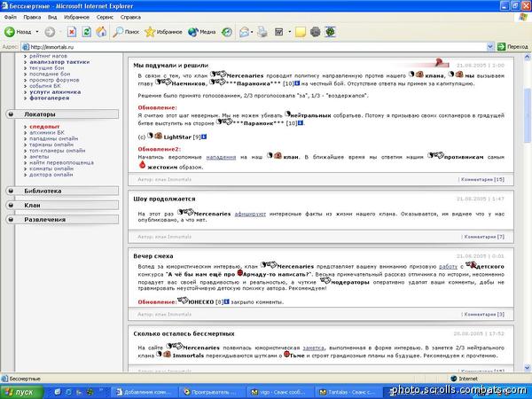Screen dimensions: 532x399
Task: Open the следопыт locator link
Action: [x=44, y=127]
